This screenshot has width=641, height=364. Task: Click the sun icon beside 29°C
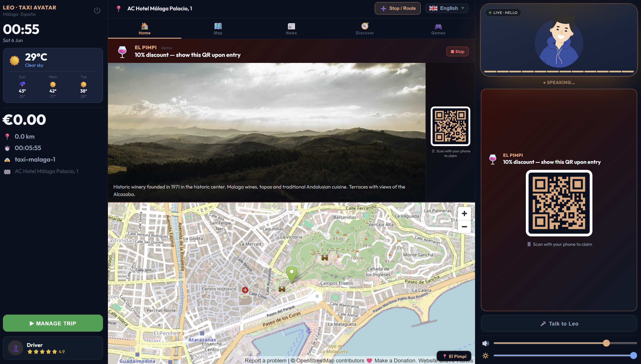click(15, 60)
